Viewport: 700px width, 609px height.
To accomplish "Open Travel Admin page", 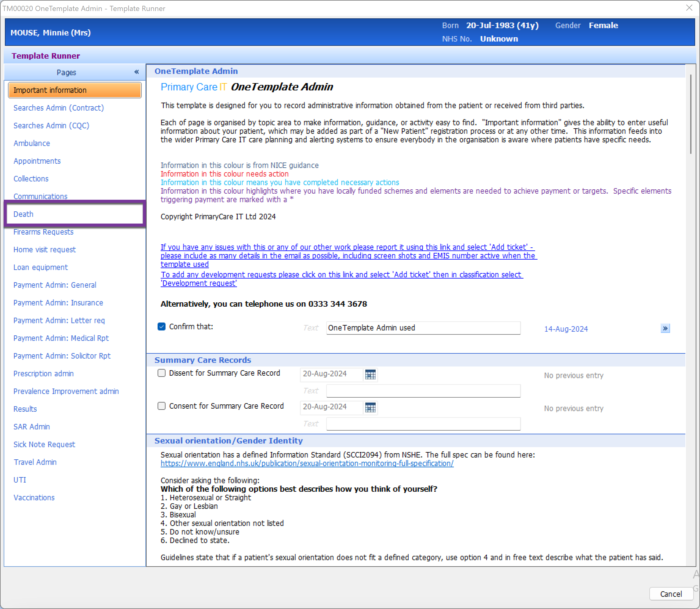I will [35, 462].
